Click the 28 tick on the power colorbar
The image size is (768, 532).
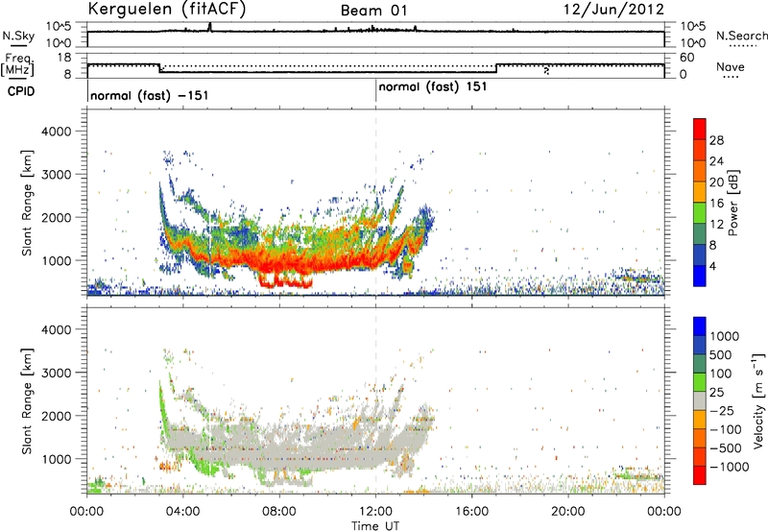click(x=716, y=140)
